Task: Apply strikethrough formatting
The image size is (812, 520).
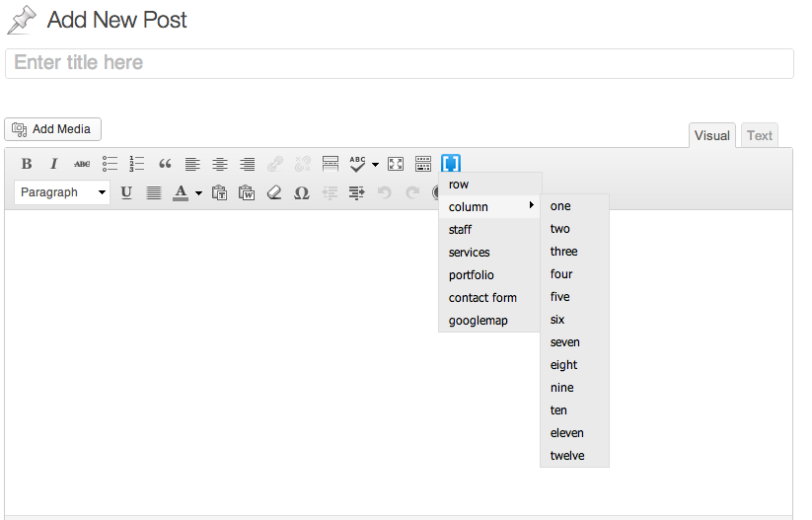Action: click(81, 164)
